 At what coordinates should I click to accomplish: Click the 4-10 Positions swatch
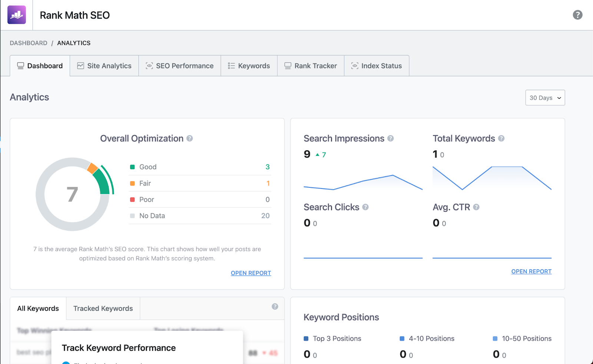[402, 338]
